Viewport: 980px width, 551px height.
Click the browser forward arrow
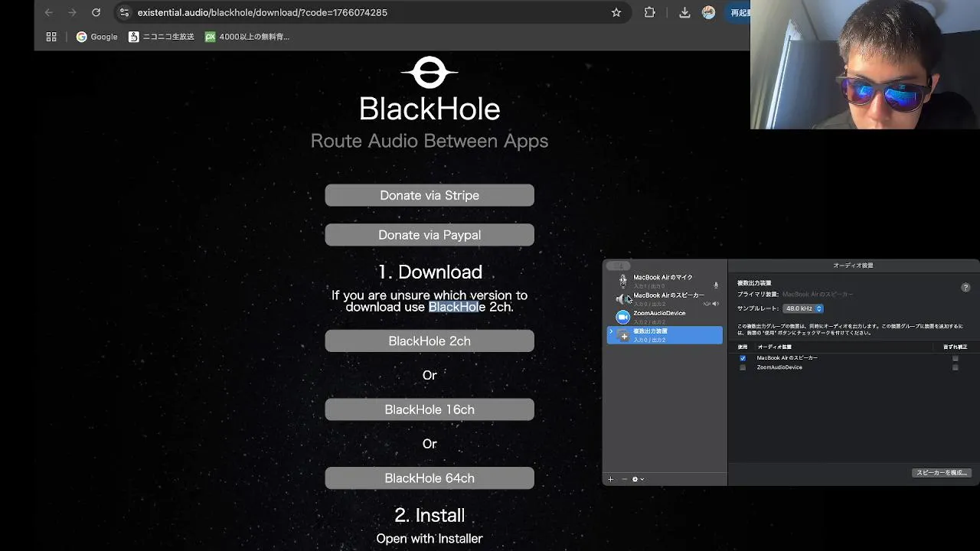[x=72, y=12]
